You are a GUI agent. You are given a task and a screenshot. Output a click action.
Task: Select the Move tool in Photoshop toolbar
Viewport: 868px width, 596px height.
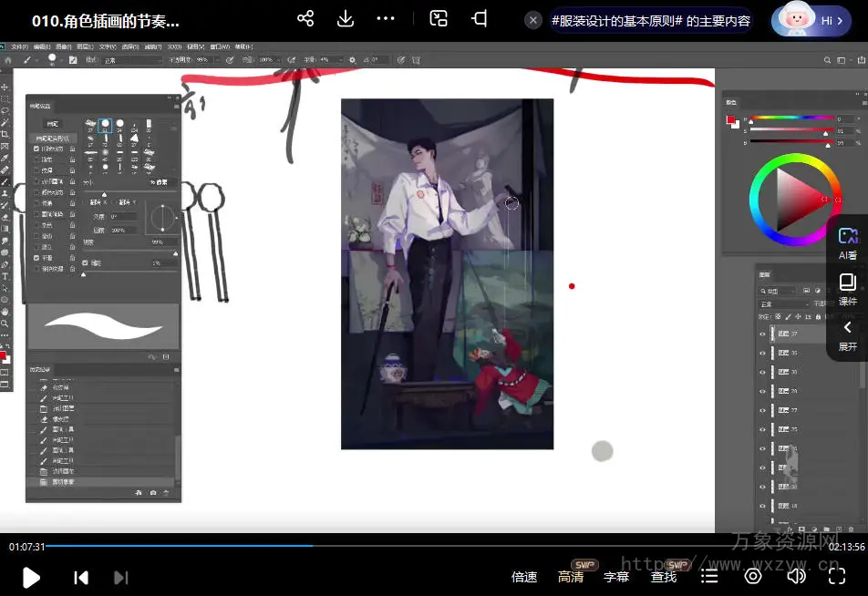[x=5, y=87]
